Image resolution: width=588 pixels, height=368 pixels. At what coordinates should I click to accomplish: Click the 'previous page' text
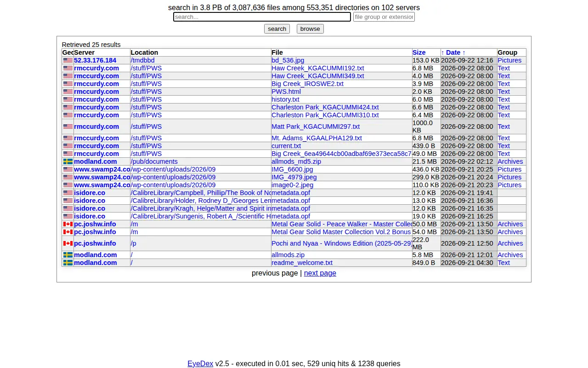coord(275,273)
